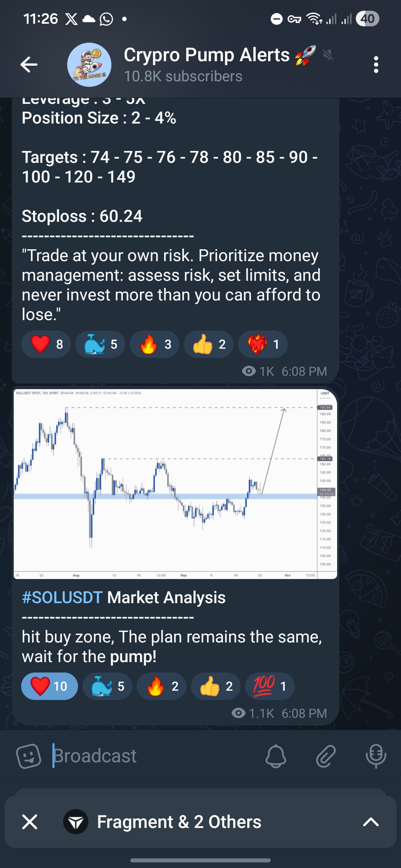Add a whale reaction to the analysis message
Viewport: 401px width, 868px height.
pyautogui.click(x=107, y=686)
